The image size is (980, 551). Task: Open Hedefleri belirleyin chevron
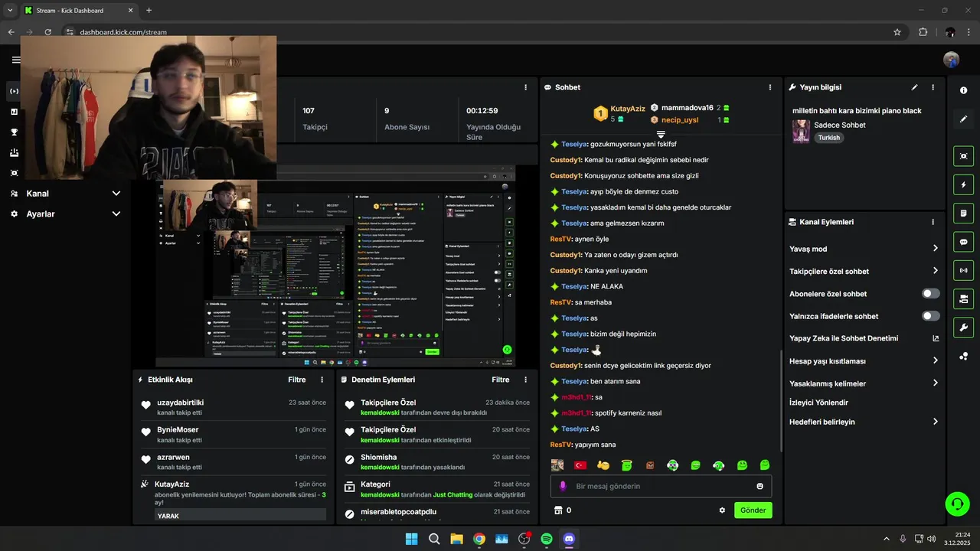[935, 422]
